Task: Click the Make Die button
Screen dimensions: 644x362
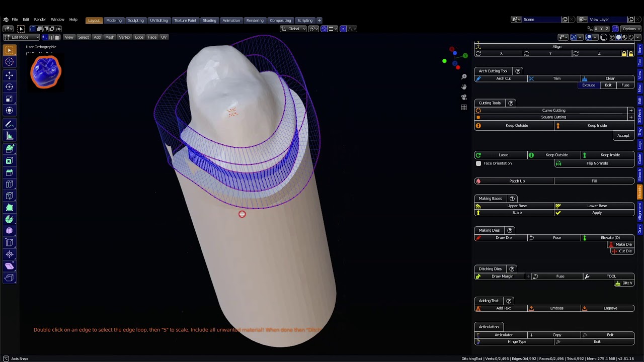Action: click(x=620, y=244)
